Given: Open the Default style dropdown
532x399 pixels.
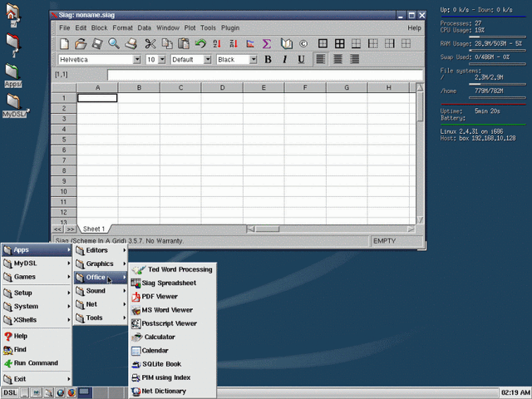Looking at the screenshot, I should [207, 60].
